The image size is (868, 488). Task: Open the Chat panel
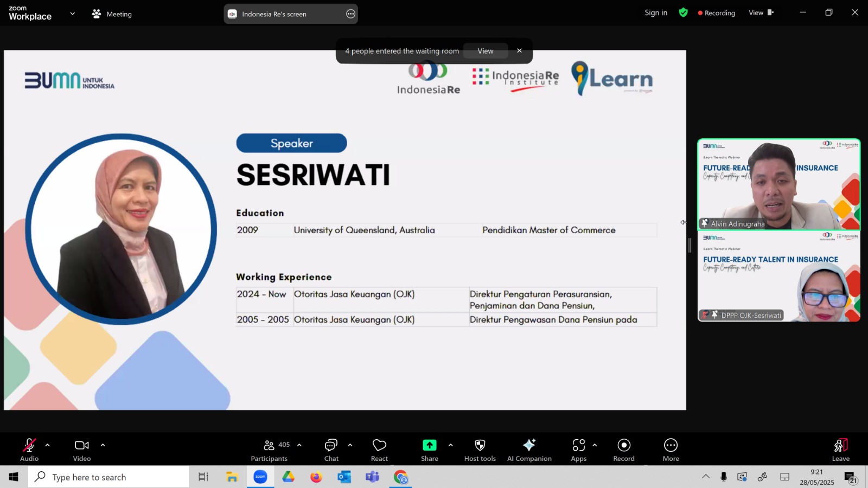point(331,450)
